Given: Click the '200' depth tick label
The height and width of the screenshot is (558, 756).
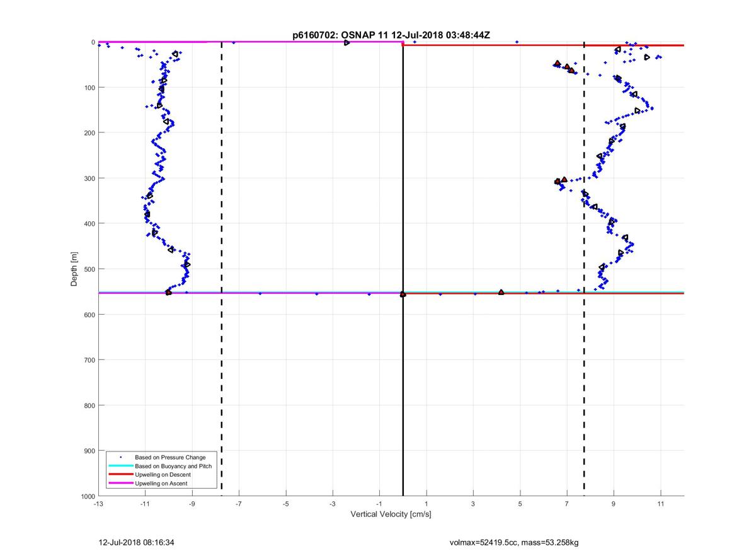Looking at the screenshot, I should [x=89, y=132].
